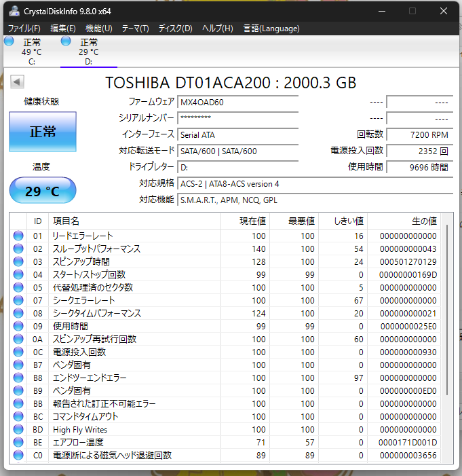Click the しきい値 column header
The height and width of the screenshot is (476, 462).
(343, 221)
